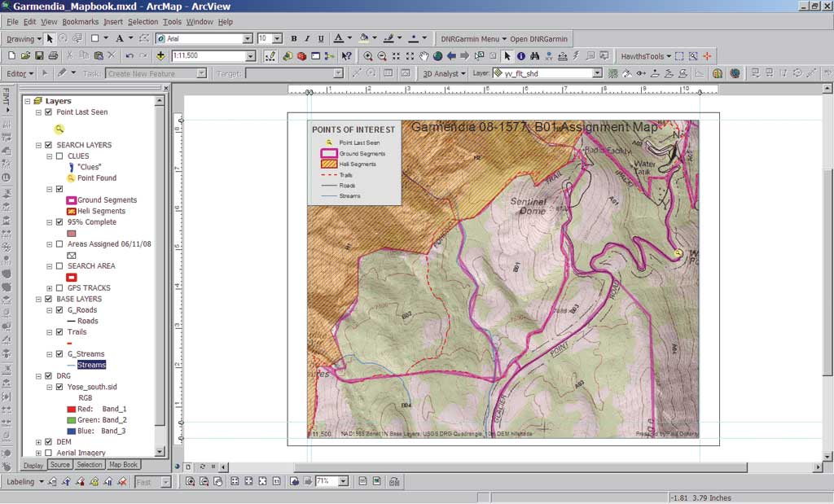
Task: Open the Find binoculars tool
Action: (x=534, y=56)
